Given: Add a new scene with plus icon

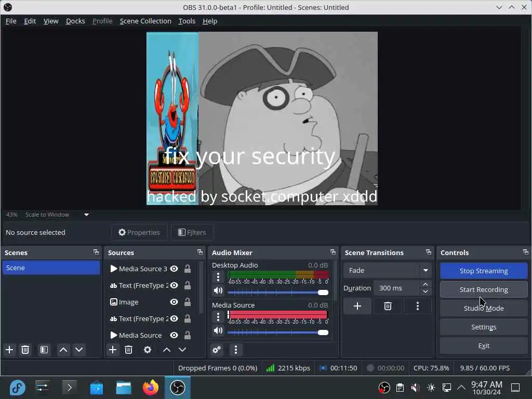Looking at the screenshot, I should [x=9, y=350].
